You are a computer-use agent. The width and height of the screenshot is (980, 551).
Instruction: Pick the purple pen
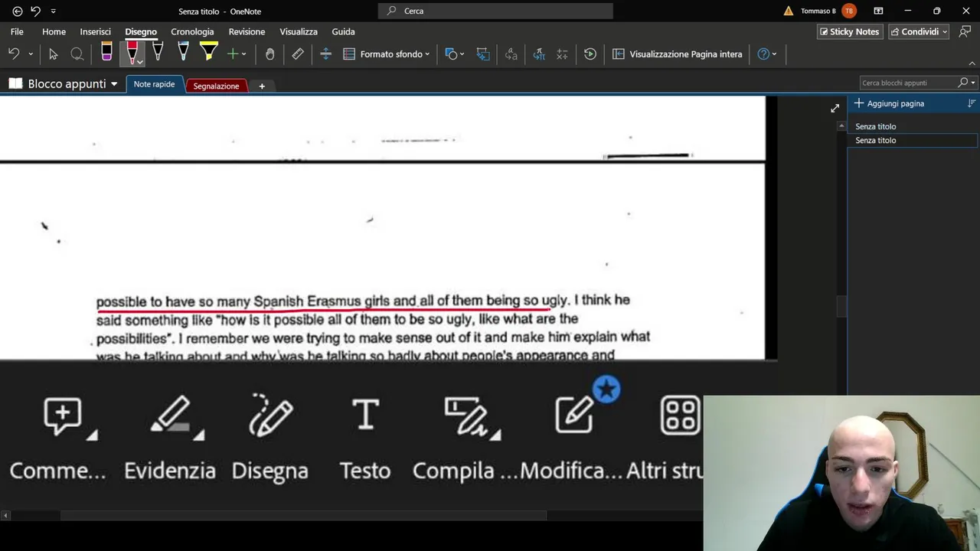(x=106, y=52)
